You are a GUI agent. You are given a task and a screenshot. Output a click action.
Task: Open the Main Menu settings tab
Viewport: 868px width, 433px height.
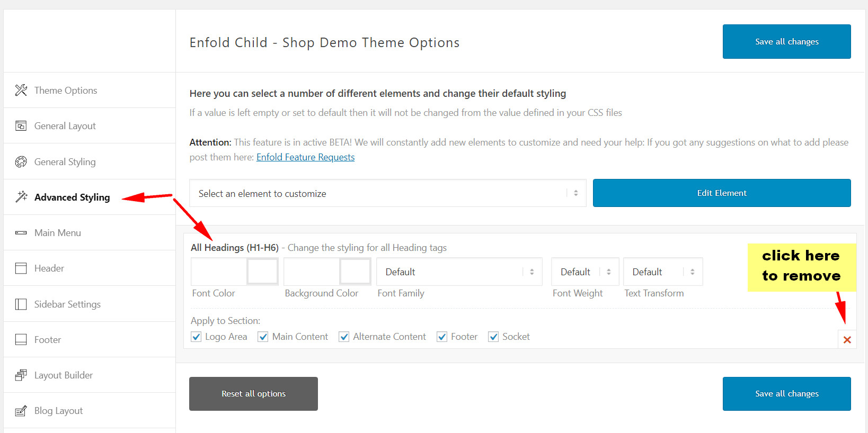point(58,233)
